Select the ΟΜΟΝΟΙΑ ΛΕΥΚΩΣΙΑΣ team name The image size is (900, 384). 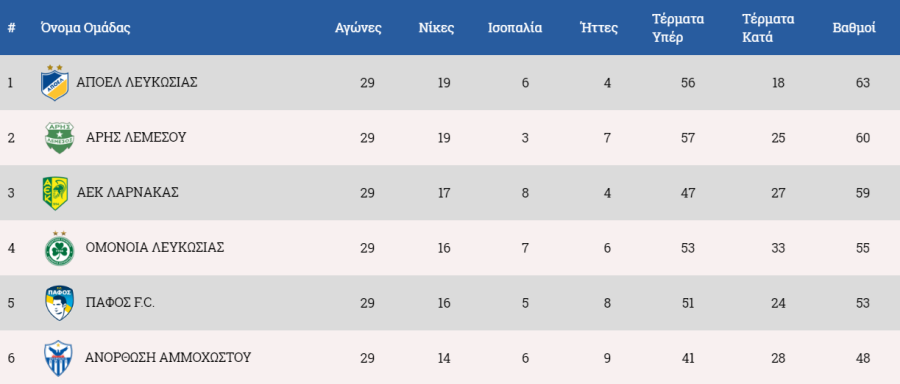[155, 247]
